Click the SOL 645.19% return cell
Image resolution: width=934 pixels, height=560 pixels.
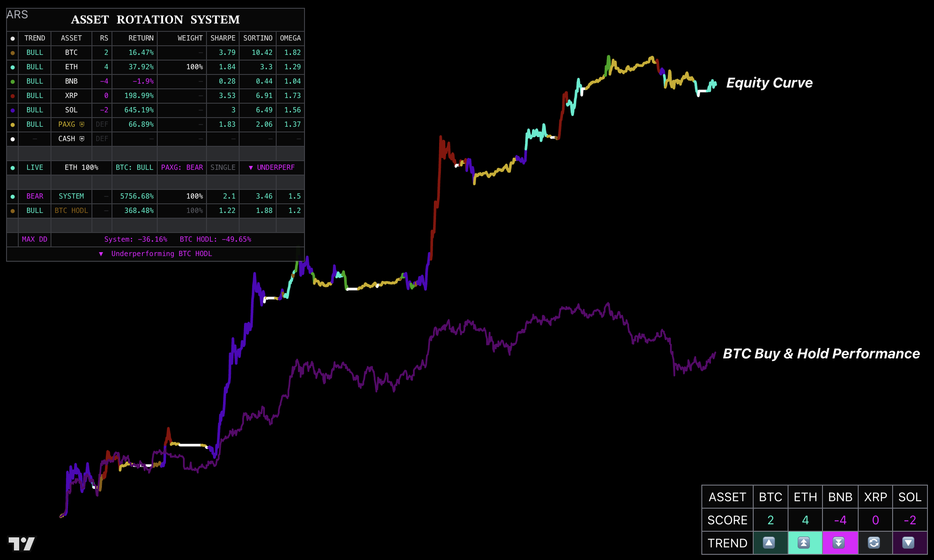139,110
